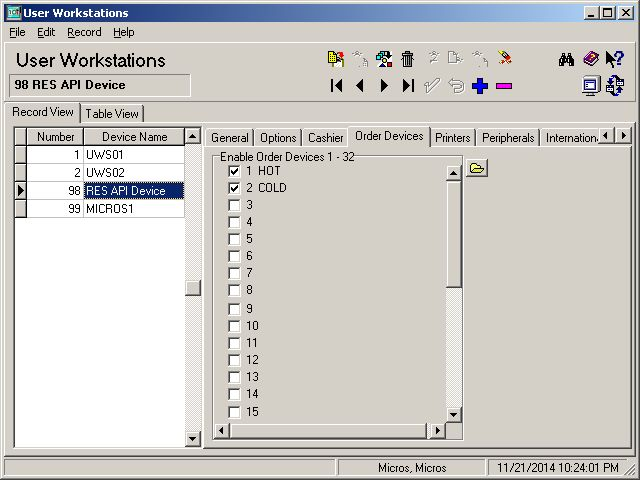Select UWS01 in device list
Image resolution: width=640 pixels, height=480 pixels.
tap(134, 155)
